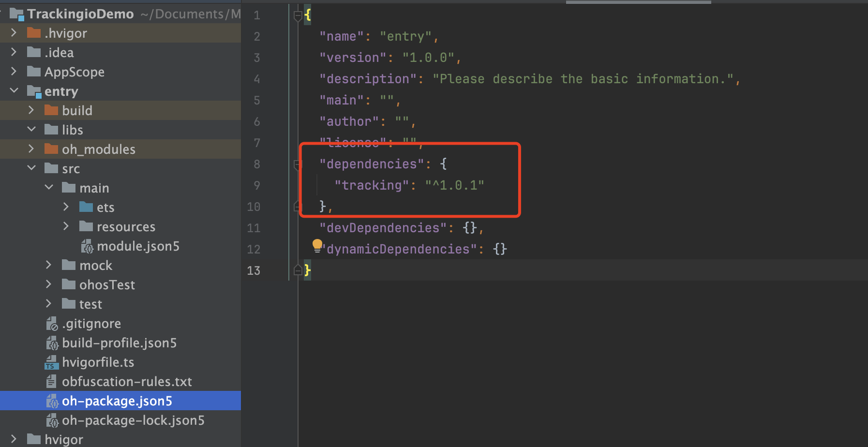Click the obfuscation-rules.txt text file icon
Image resolution: width=868 pixels, height=447 pixels.
coord(52,381)
